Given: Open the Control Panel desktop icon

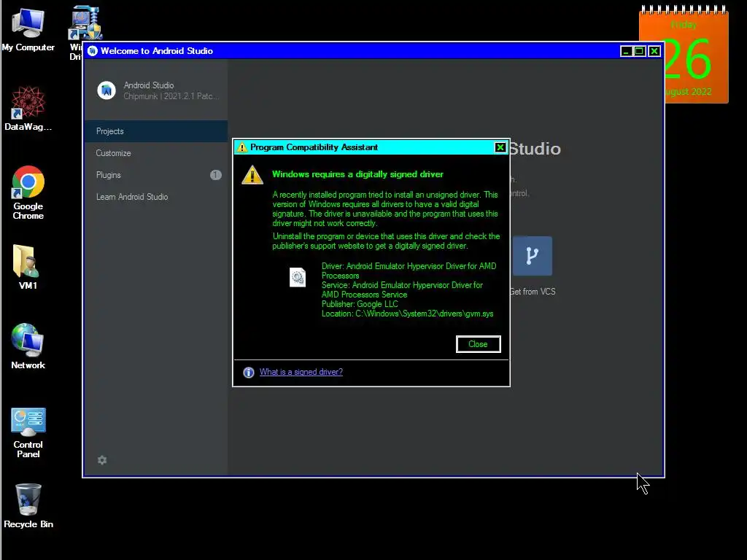Looking at the screenshot, I should [x=28, y=433].
